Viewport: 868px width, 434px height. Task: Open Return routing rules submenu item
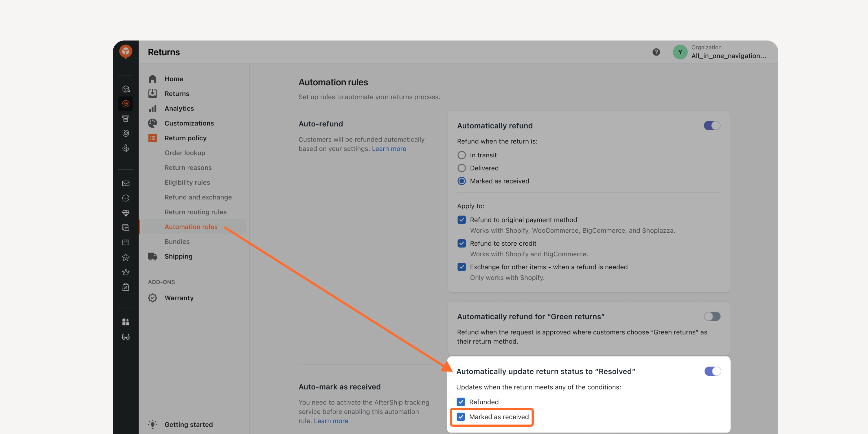point(195,212)
